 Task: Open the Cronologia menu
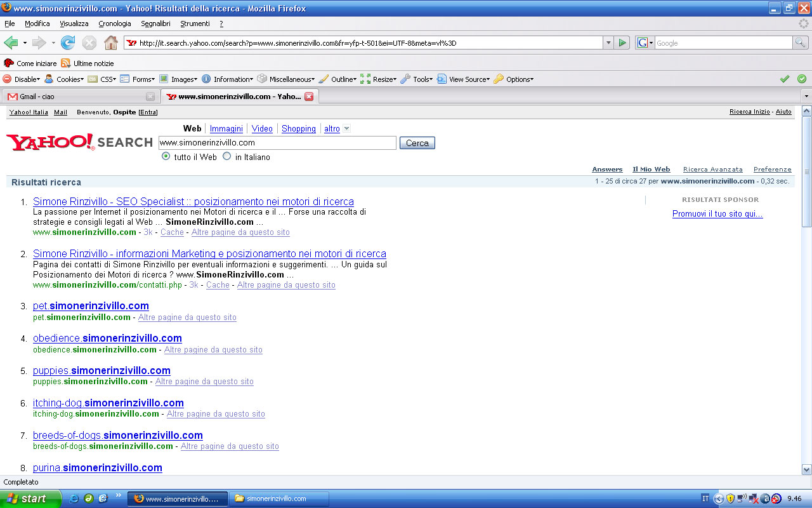tap(115, 23)
